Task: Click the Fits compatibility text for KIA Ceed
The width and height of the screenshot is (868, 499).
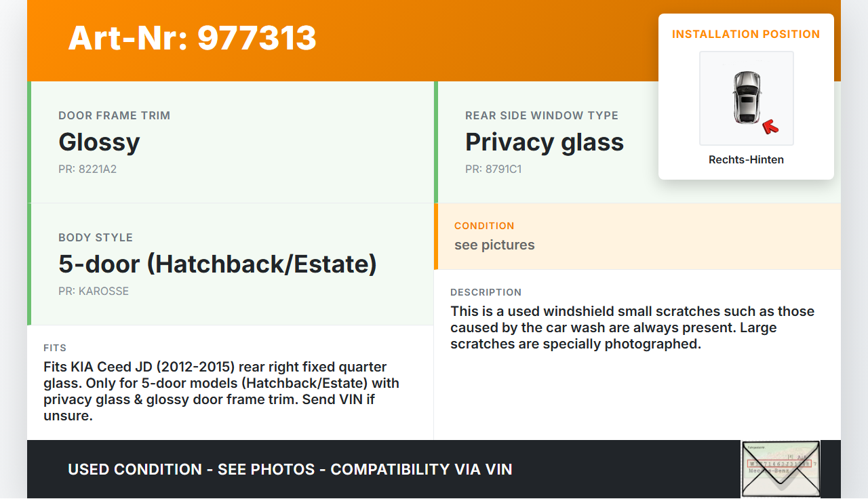Action: coord(221,391)
